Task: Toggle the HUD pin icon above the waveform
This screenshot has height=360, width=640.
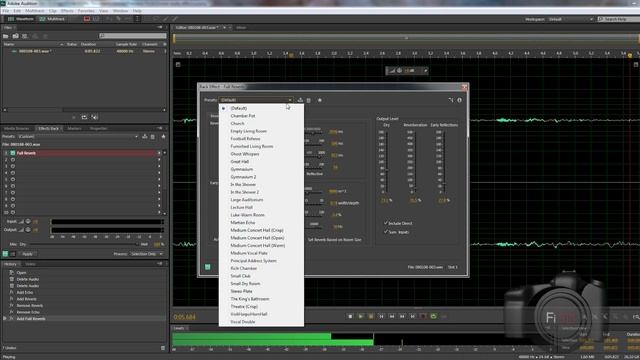Action: 425,71
